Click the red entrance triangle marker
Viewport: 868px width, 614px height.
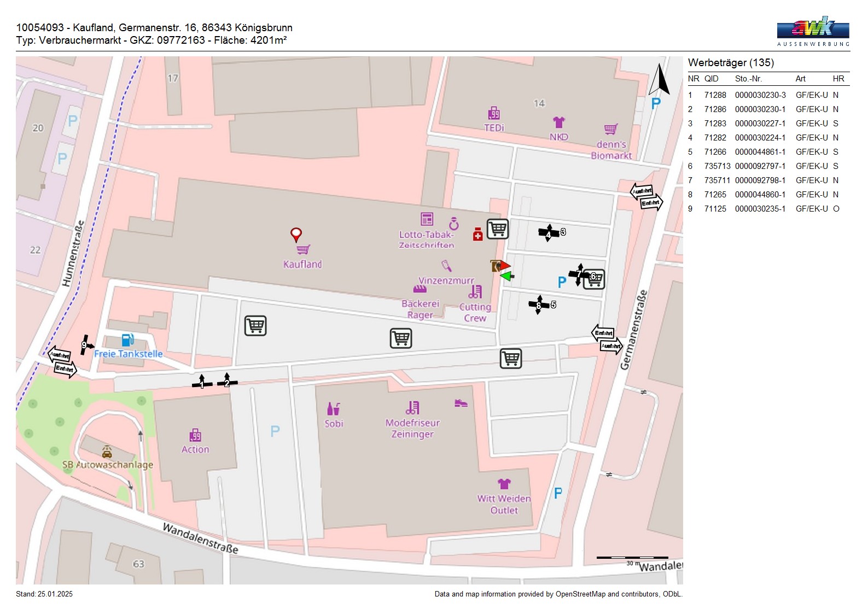(505, 266)
